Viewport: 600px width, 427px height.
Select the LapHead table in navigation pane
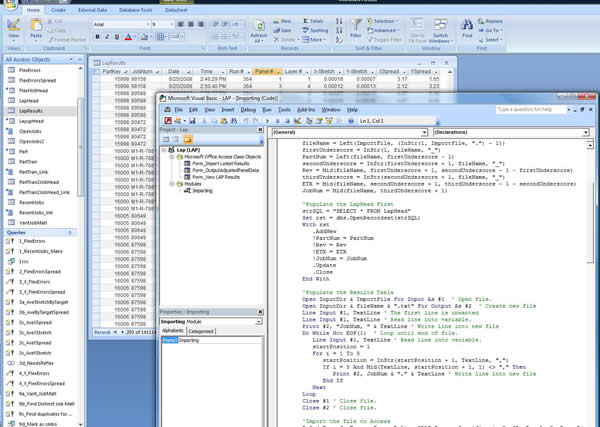[29, 101]
